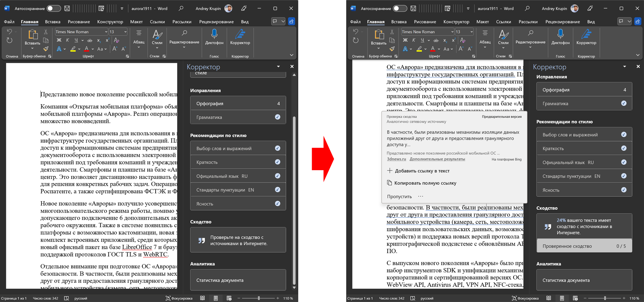Apply strikethrough in left window ribbon
644x302 pixels.
coord(90,40)
